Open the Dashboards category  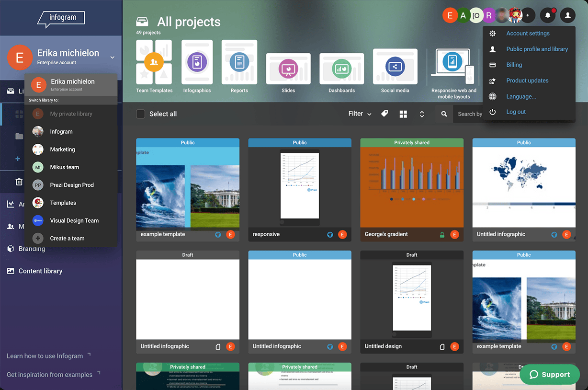342,73
